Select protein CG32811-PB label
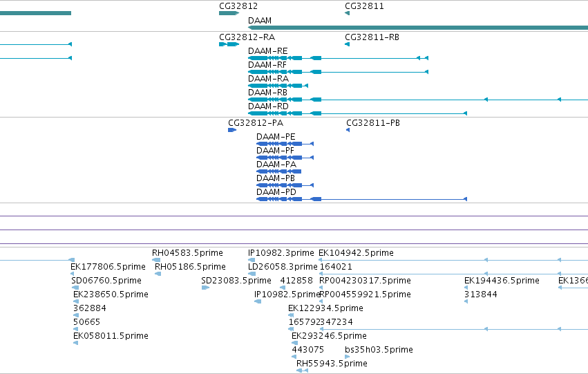 click(372, 123)
